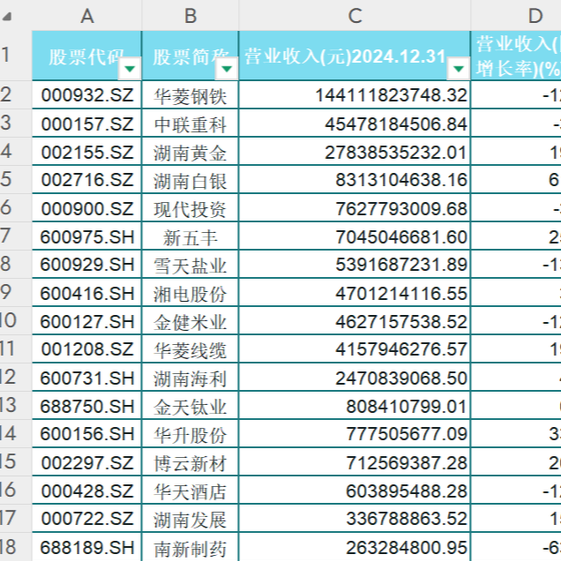Click cell 688750.SH

[x=87, y=405]
